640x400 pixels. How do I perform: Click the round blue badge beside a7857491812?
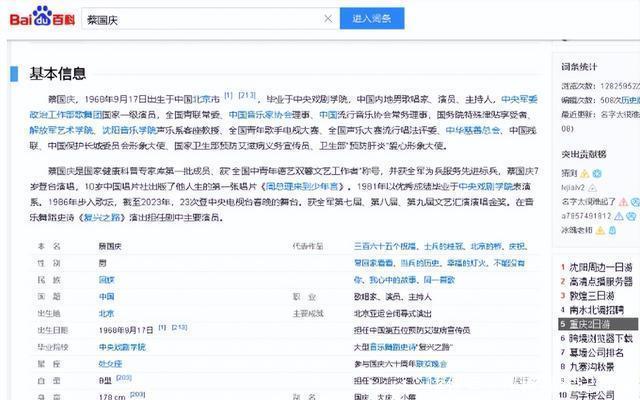(x=631, y=216)
